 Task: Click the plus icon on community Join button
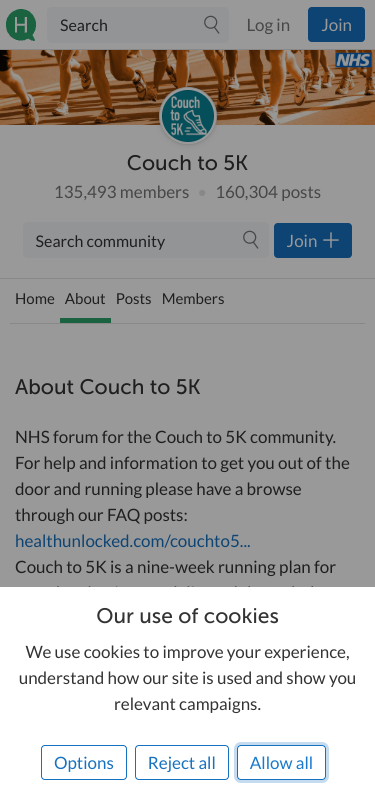click(331, 240)
